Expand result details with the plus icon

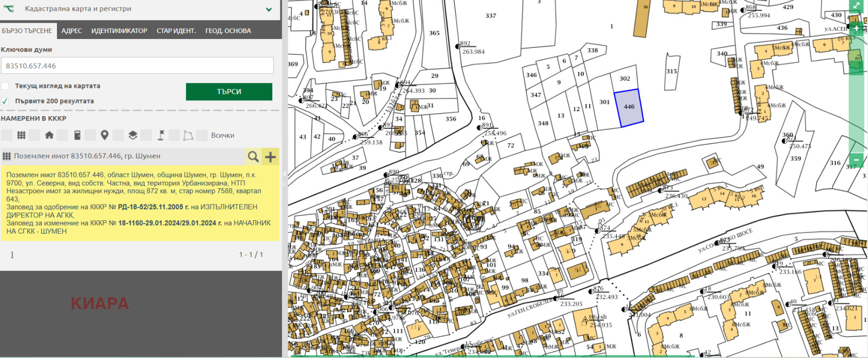pos(270,157)
